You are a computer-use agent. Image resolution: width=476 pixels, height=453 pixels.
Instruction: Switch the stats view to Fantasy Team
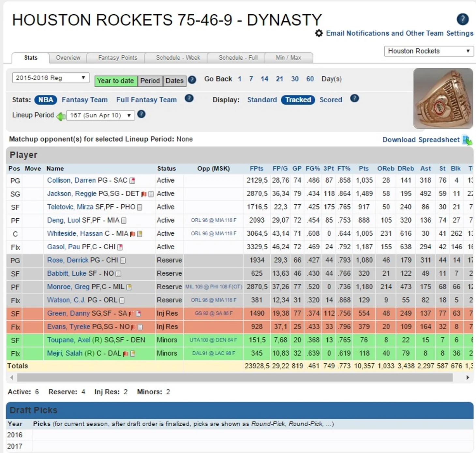coord(84,100)
